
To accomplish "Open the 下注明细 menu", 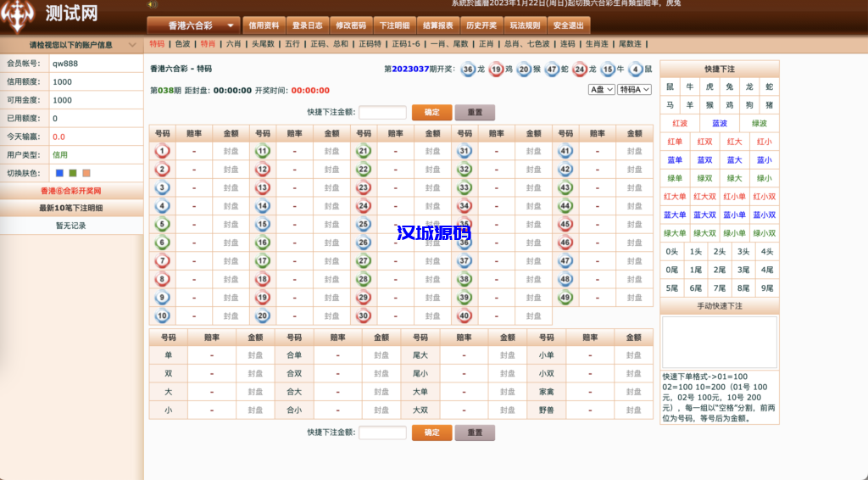I will (395, 25).
